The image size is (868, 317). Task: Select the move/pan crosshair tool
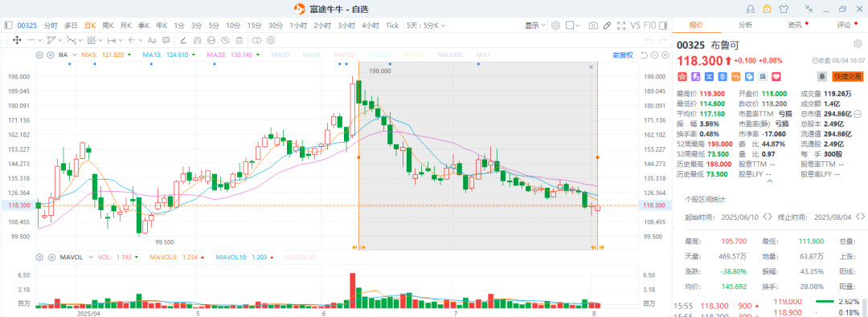point(17,40)
